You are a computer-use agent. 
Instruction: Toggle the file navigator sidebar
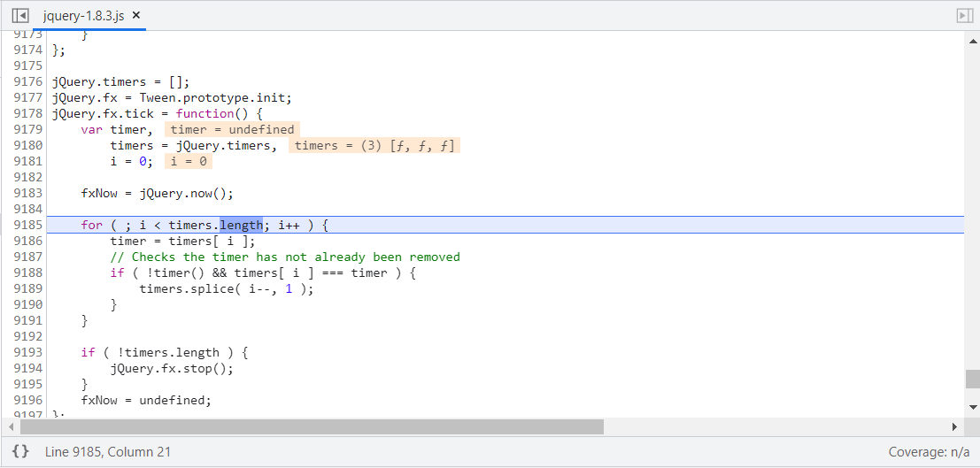20,16
